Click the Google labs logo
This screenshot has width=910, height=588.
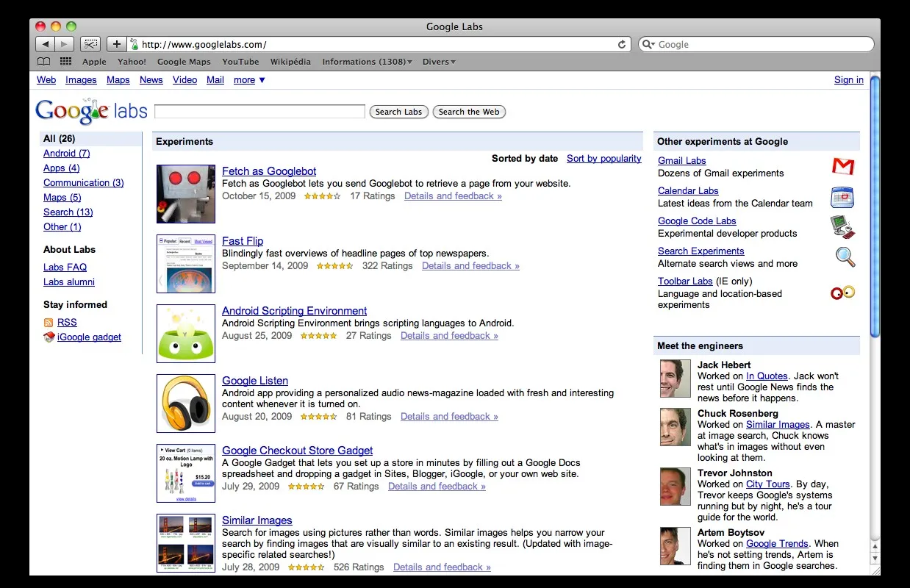click(92, 111)
